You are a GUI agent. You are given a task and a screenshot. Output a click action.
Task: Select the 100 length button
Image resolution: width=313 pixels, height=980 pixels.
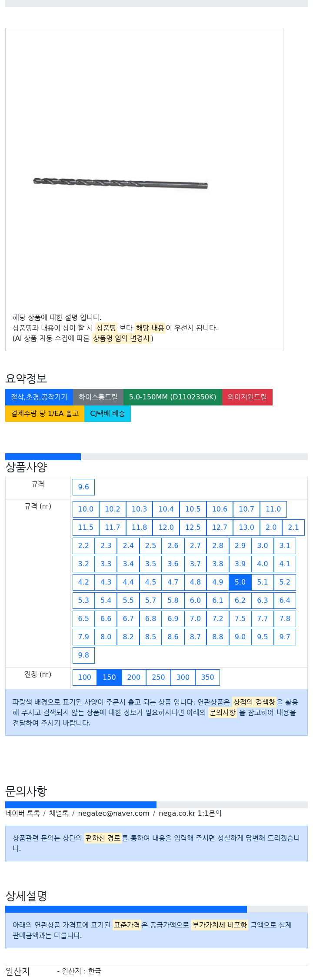click(85, 678)
